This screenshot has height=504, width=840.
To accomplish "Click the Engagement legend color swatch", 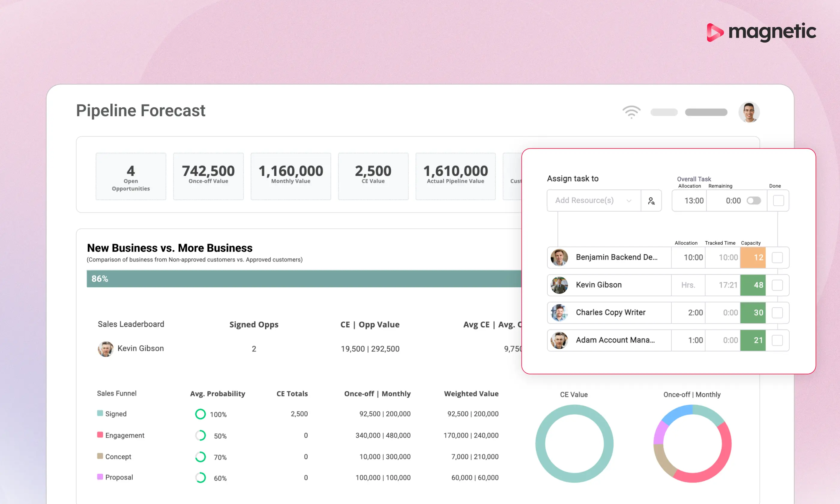I will point(100,435).
